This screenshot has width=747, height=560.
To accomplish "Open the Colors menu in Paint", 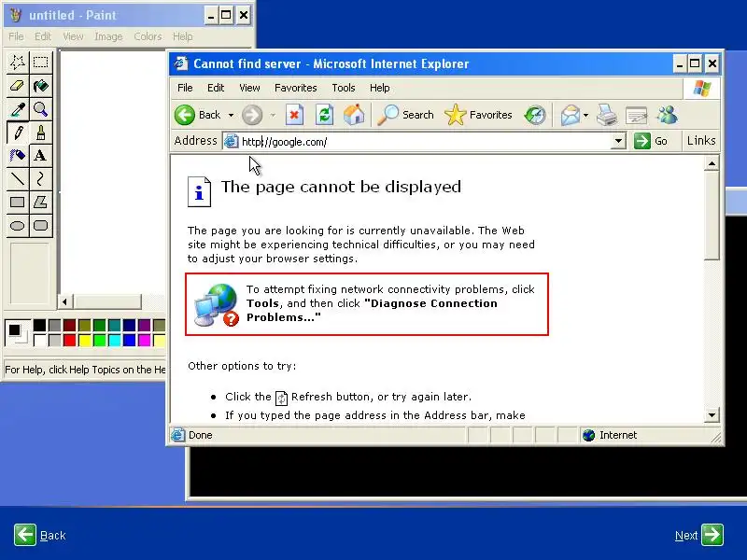I will tap(148, 36).
